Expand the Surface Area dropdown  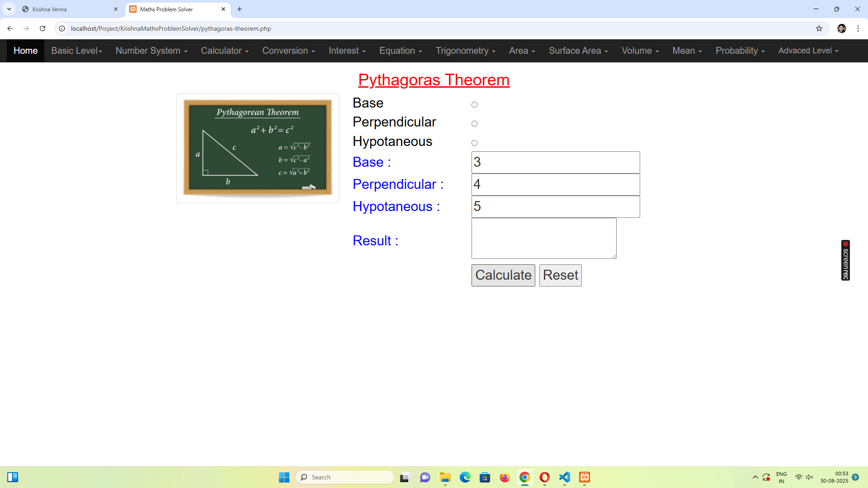click(578, 51)
